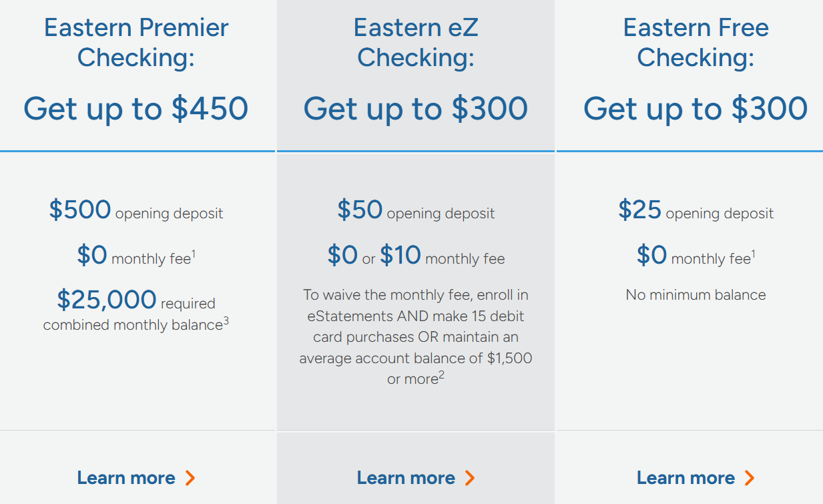Click the $25,000 required balance amount
The height and width of the screenshot is (504, 823).
point(107,300)
